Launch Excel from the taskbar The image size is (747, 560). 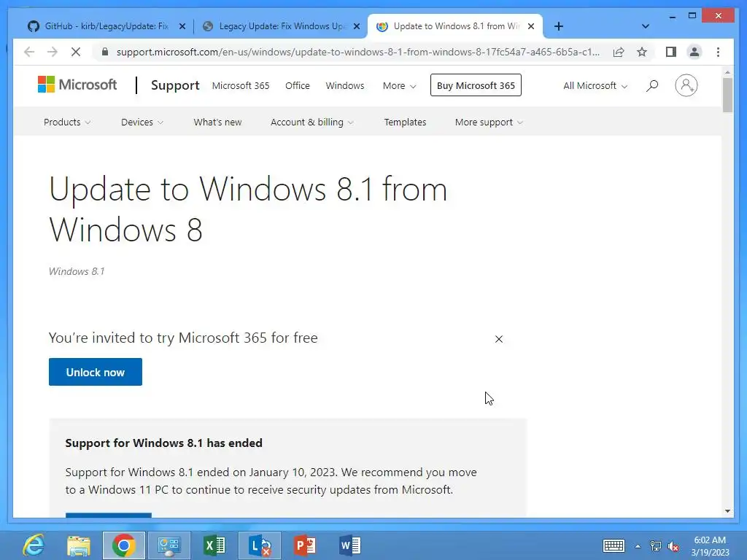coord(214,545)
